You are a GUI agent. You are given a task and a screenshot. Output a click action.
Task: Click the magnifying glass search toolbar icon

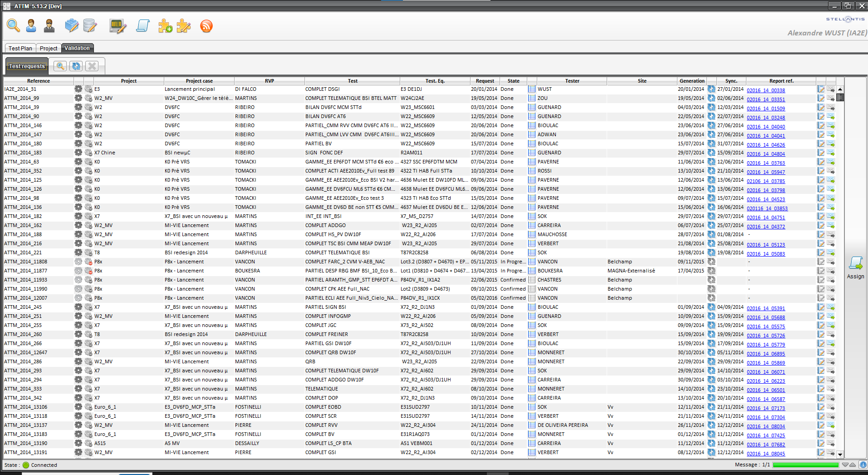[x=13, y=26]
